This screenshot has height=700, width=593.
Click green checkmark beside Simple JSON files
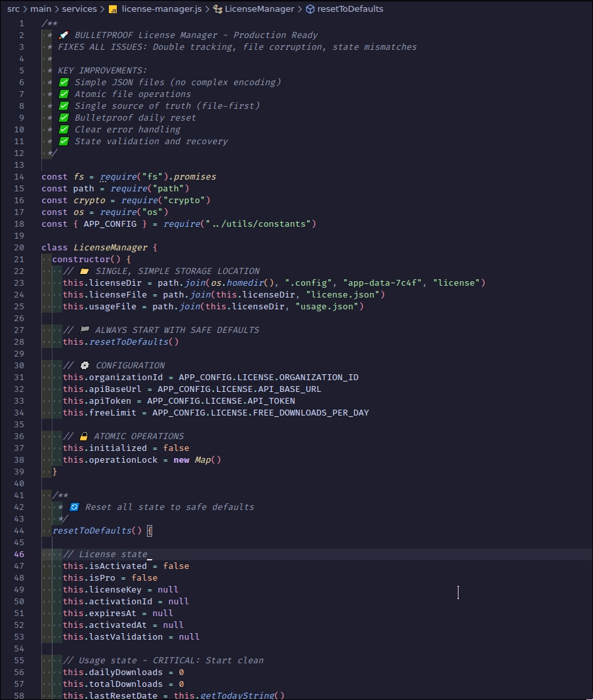pyautogui.click(x=64, y=82)
